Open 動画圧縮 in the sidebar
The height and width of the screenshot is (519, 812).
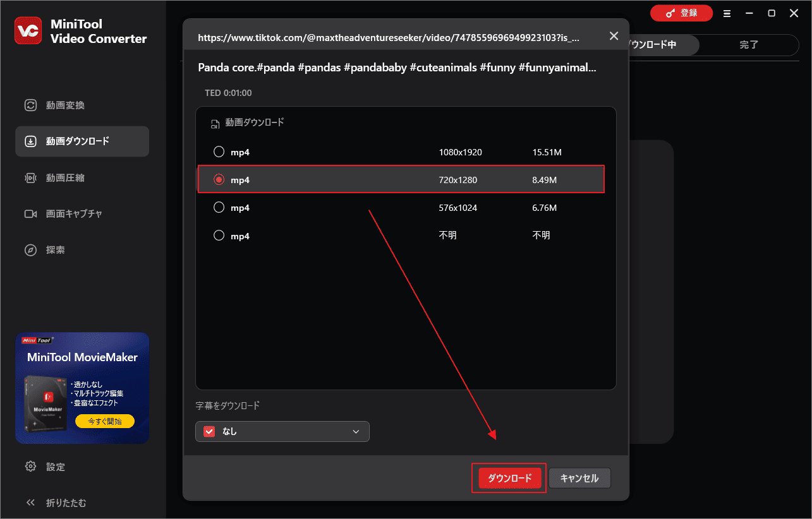[82, 178]
